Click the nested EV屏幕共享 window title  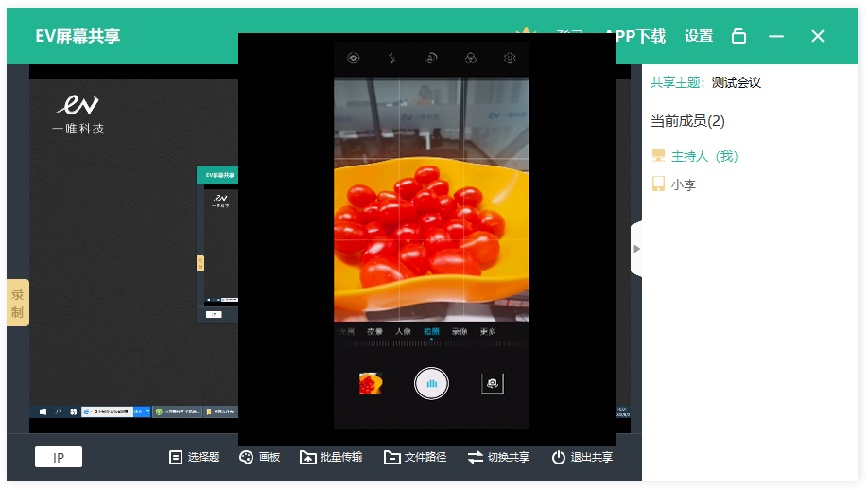click(x=220, y=175)
